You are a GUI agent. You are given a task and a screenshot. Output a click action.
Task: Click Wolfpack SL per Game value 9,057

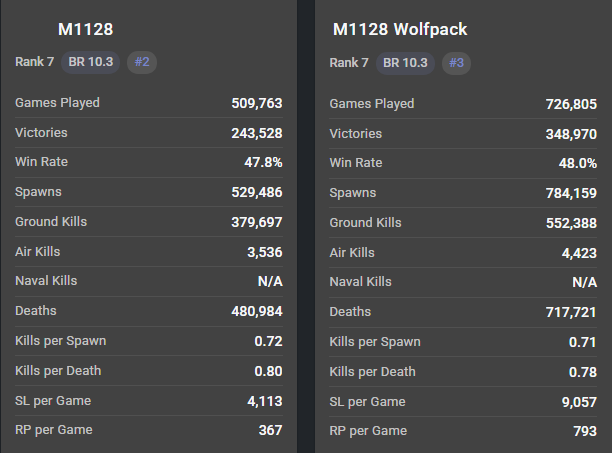[579, 402]
